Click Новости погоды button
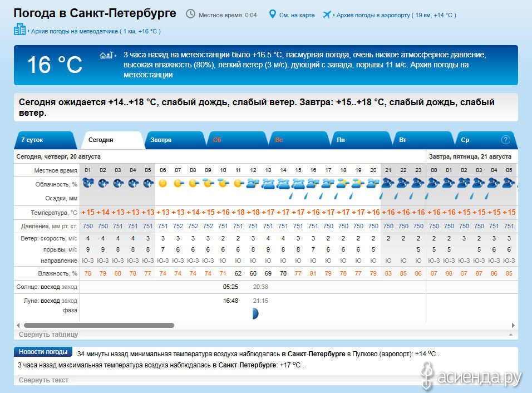This screenshot has height=393, width=532. pos(43,352)
